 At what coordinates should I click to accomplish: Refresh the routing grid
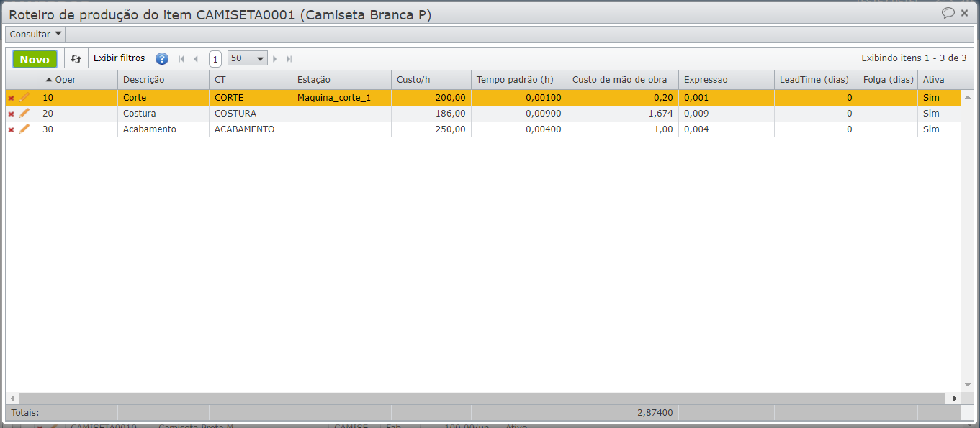pos(76,59)
